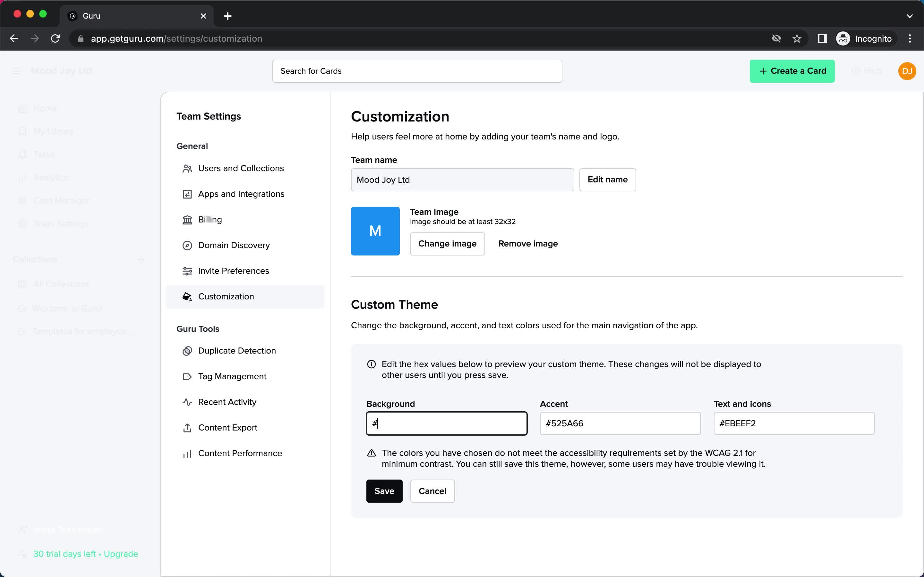The height and width of the screenshot is (577, 924).
Task: Click the Domain Discovery icon
Action: pos(187,245)
